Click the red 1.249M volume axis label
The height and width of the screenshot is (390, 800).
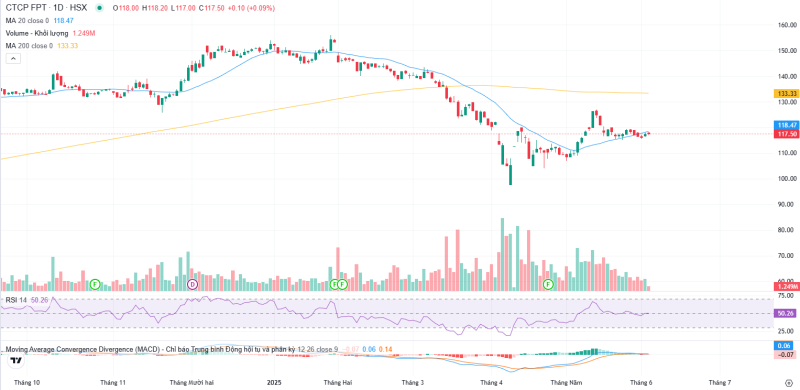[786, 287]
